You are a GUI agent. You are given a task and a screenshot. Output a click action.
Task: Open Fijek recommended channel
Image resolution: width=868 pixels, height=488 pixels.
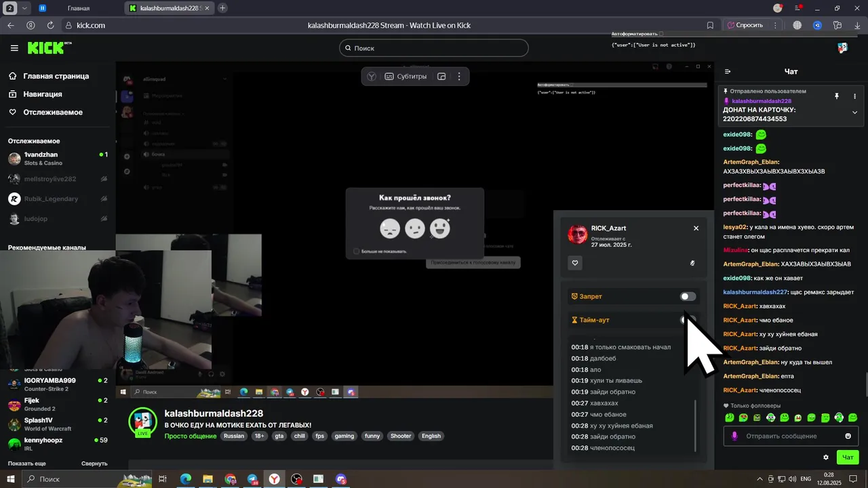point(58,405)
